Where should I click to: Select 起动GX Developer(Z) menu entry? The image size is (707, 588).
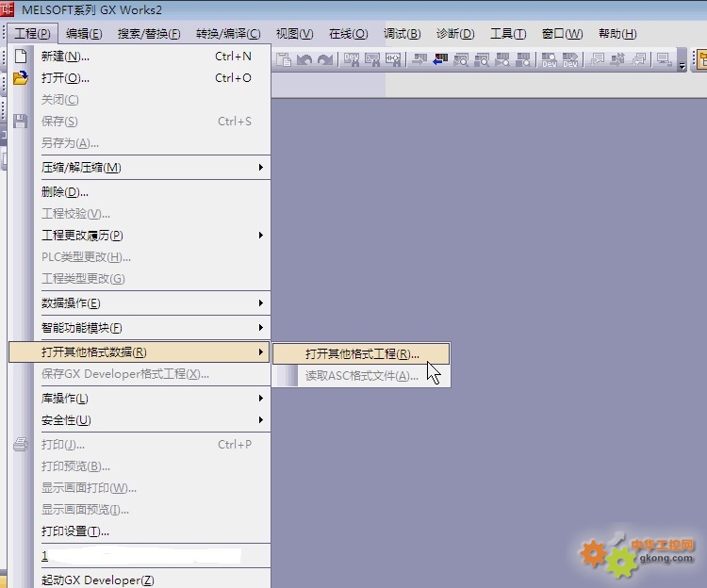click(140, 580)
